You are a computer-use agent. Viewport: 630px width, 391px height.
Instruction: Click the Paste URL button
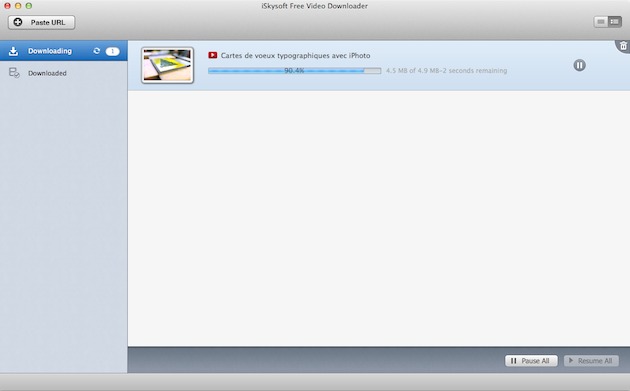tap(41, 23)
